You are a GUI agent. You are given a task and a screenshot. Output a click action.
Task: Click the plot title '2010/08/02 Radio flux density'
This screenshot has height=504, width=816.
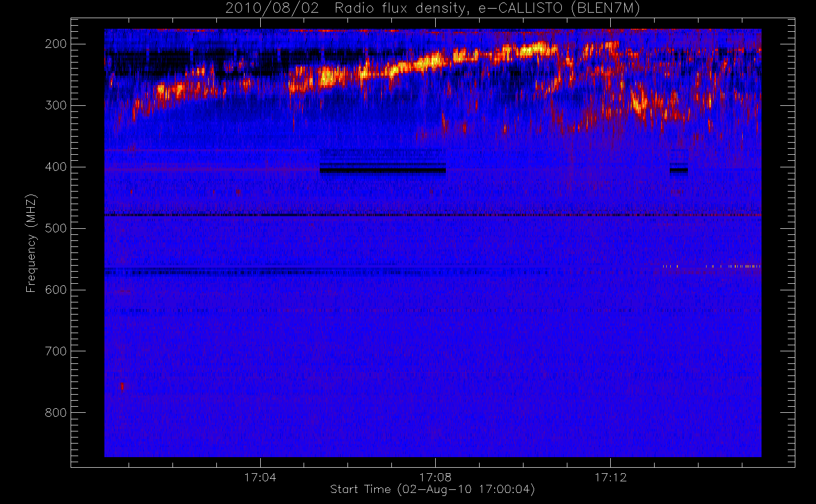tap(433, 9)
